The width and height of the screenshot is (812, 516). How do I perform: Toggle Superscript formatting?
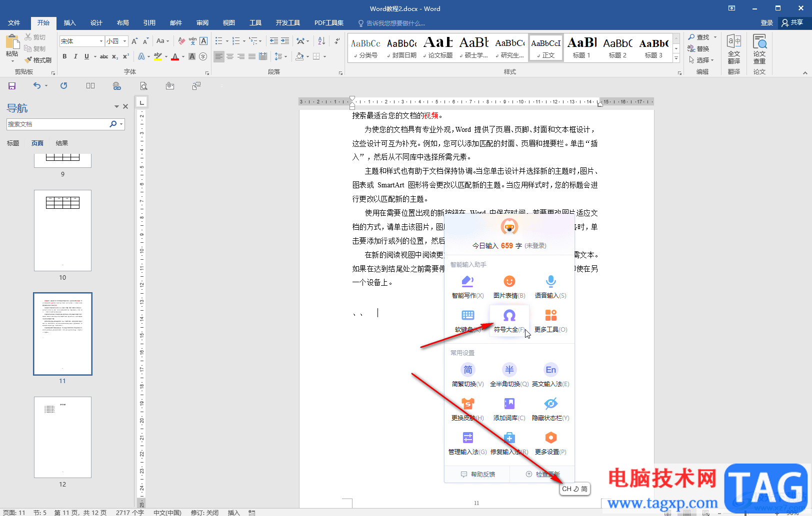[126, 56]
